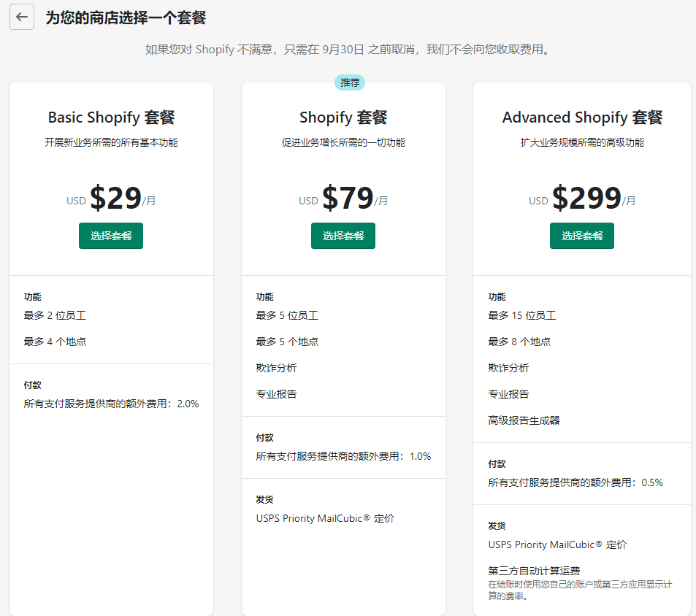Click 最多 2 位员工 in Basic plan
696x616 pixels.
click(55, 315)
